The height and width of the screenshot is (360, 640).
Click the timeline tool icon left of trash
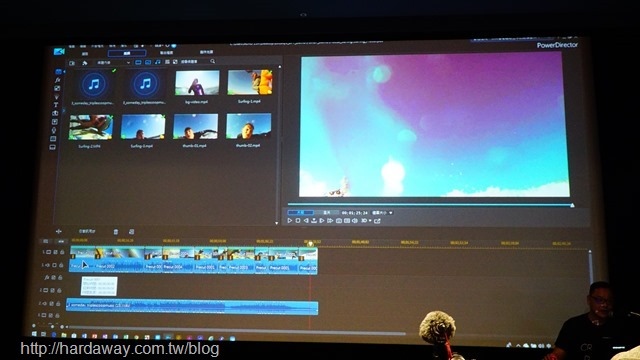59,231
